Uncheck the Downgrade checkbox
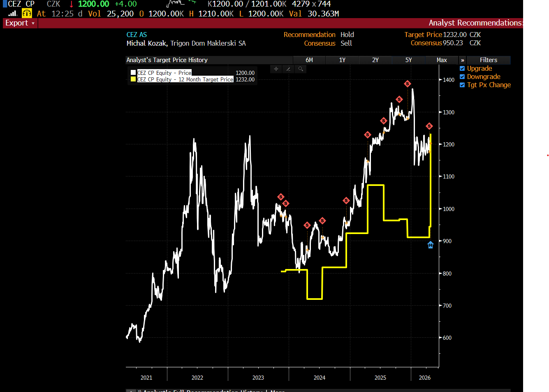The width and height of the screenshot is (549, 392). (x=462, y=77)
